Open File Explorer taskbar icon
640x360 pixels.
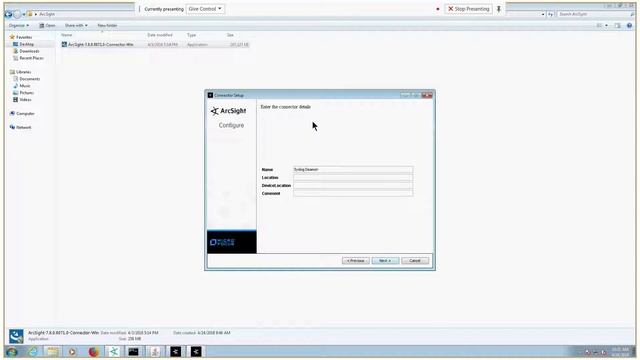53,351
